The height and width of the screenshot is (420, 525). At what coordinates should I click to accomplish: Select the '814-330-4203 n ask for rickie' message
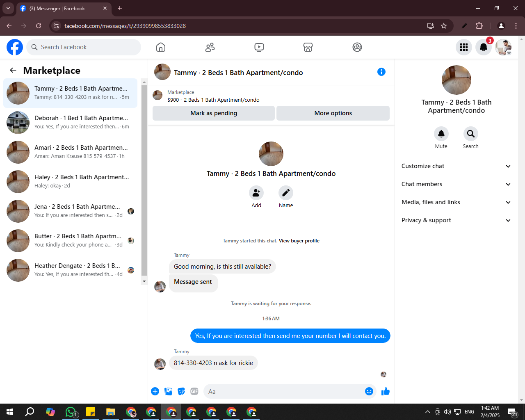[213, 363]
